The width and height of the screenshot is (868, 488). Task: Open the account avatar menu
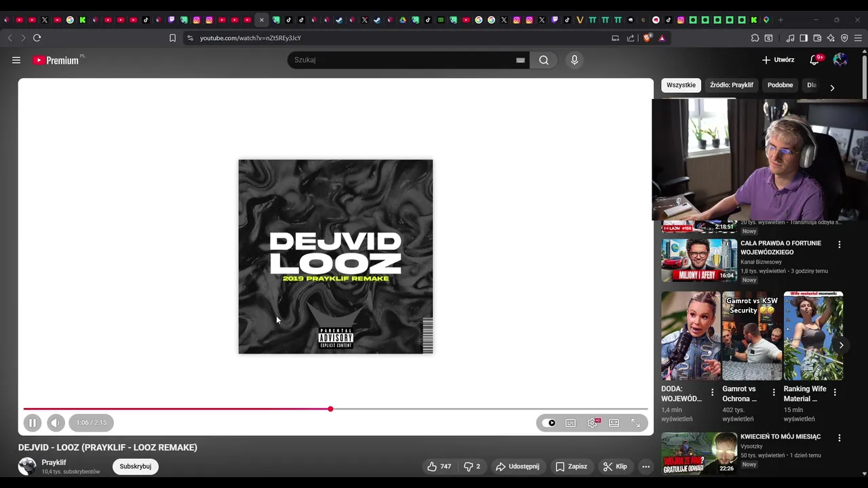click(840, 60)
